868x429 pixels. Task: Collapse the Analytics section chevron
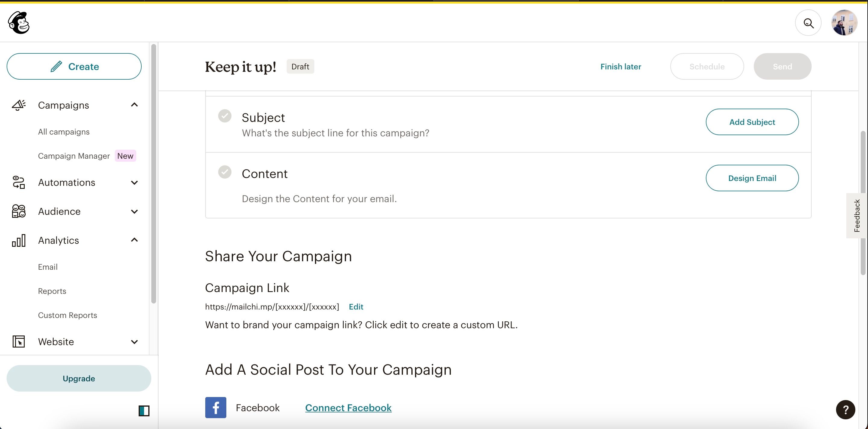pyautogui.click(x=134, y=240)
